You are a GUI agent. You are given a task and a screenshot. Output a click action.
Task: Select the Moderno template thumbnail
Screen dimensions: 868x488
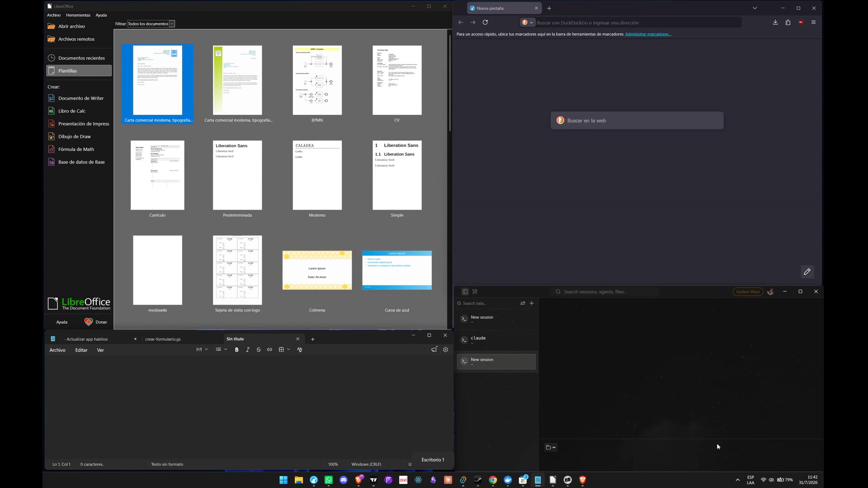click(317, 175)
